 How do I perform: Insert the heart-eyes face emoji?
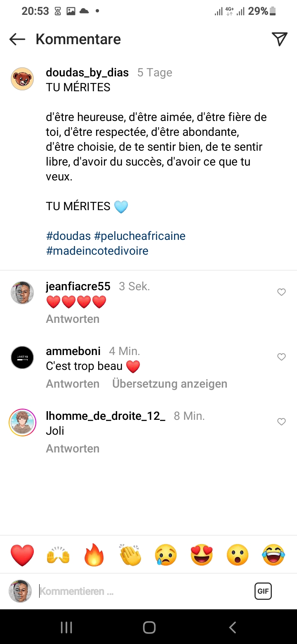tap(202, 555)
